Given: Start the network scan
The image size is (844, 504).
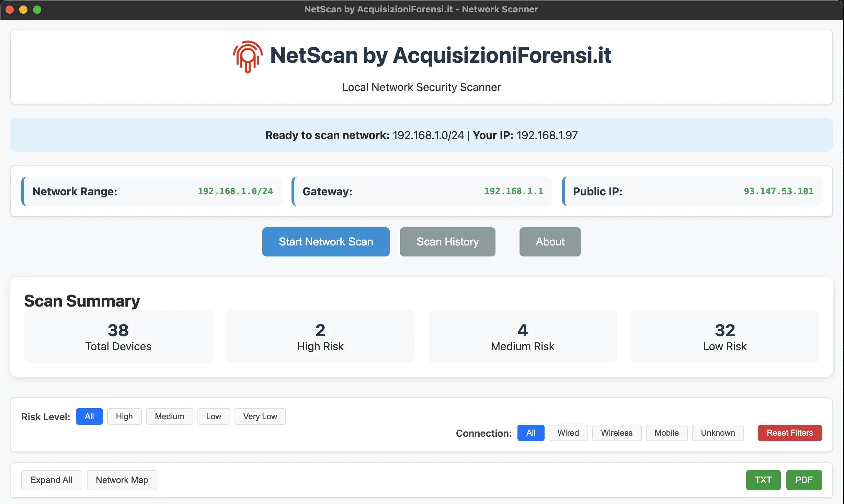Looking at the screenshot, I should [x=326, y=242].
